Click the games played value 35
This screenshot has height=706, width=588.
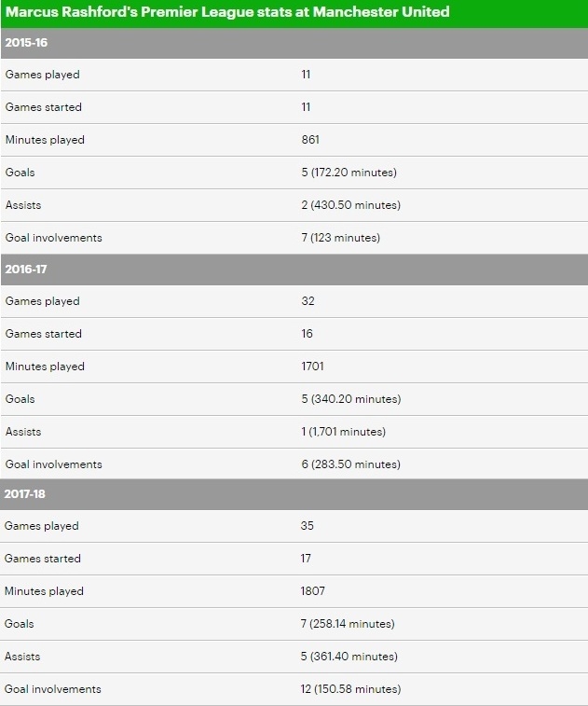(308, 526)
